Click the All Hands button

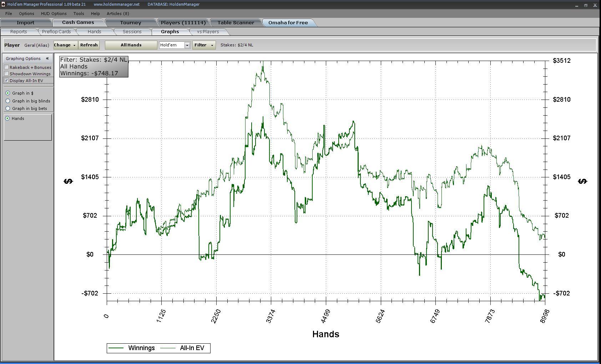coord(131,45)
